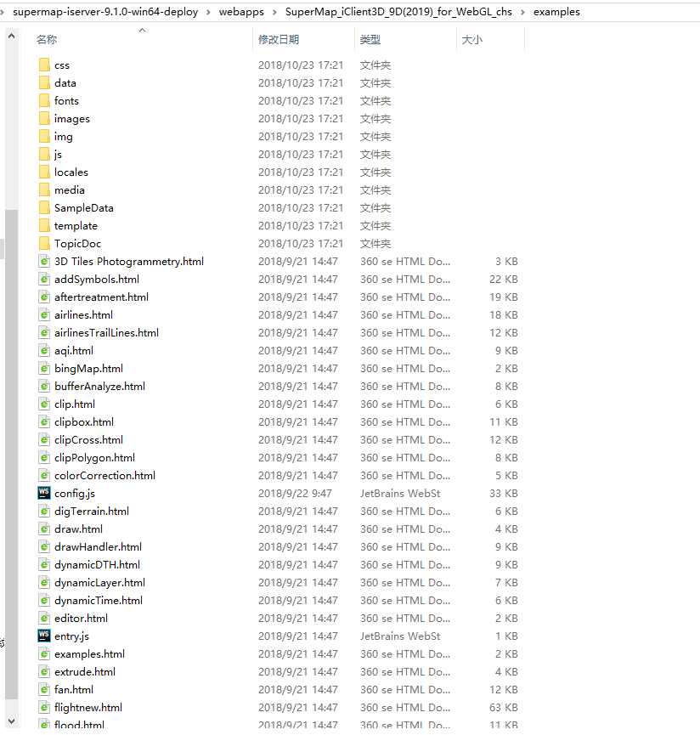Select the file clipbox.html
Image resolution: width=700 pixels, height=735 pixels.
(x=84, y=421)
